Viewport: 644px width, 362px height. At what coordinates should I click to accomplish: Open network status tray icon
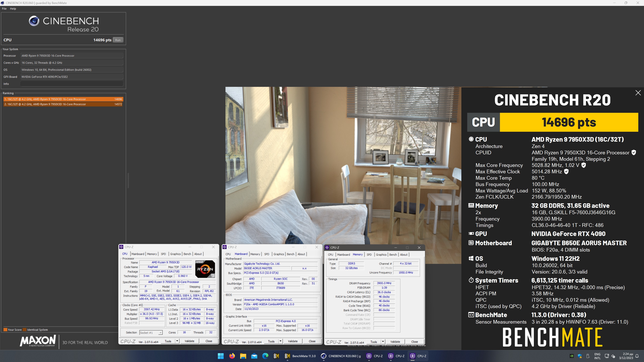coord(606,356)
